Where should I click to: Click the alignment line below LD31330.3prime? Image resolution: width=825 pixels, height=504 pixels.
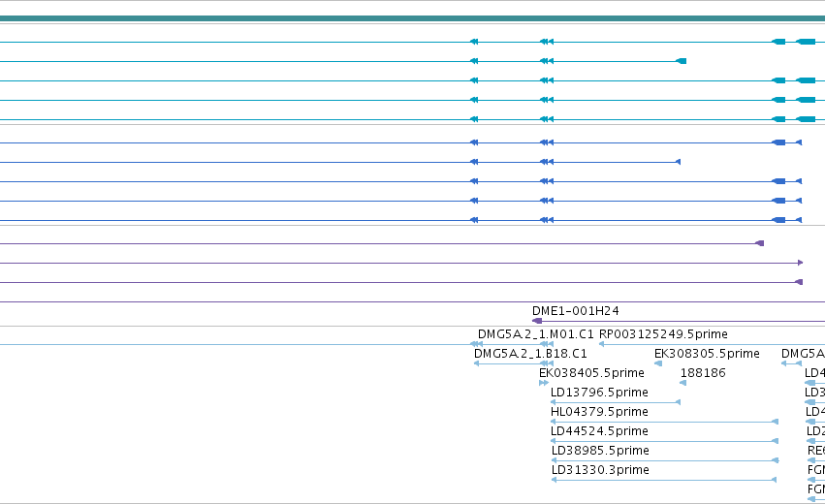pyautogui.click(x=664, y=480)
